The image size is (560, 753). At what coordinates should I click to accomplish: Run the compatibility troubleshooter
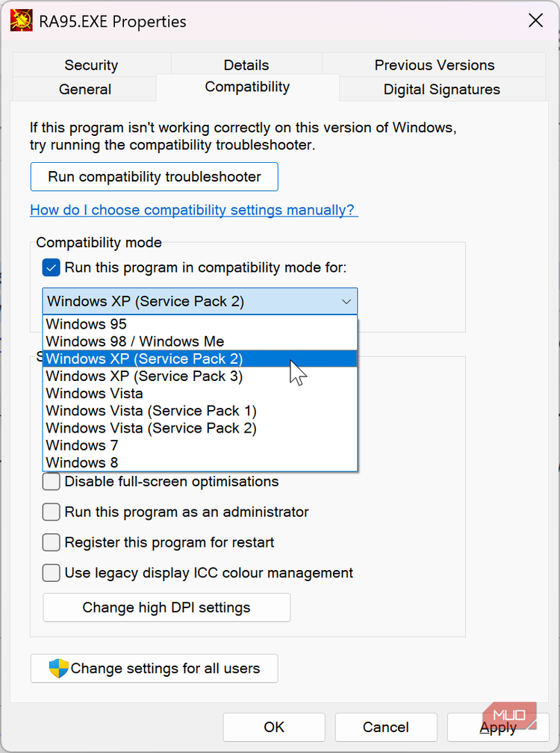coord(154,177)
